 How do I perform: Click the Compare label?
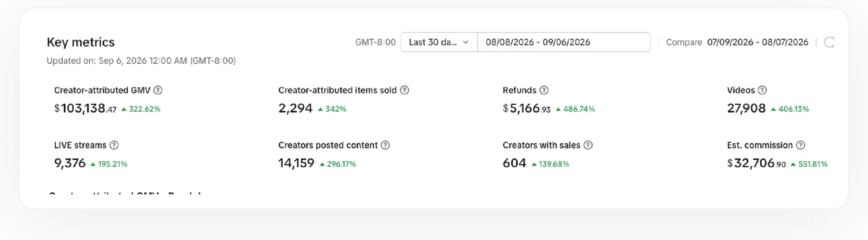(684, 42)
